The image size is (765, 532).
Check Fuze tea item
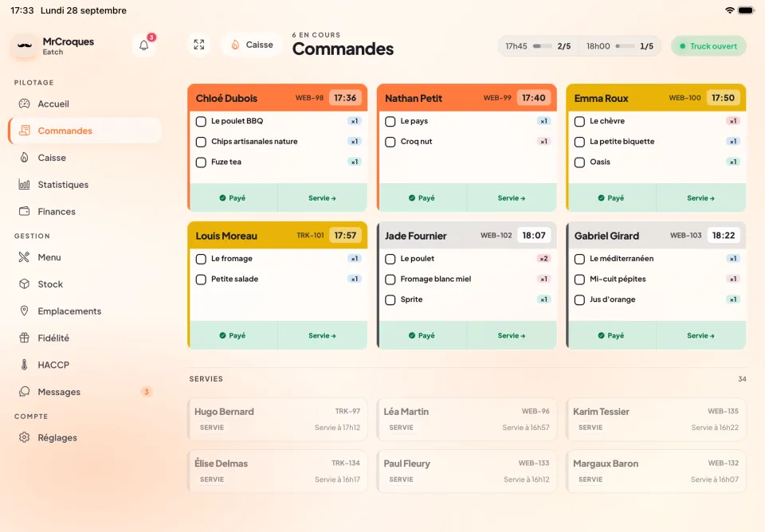click(x=201, y=162)
